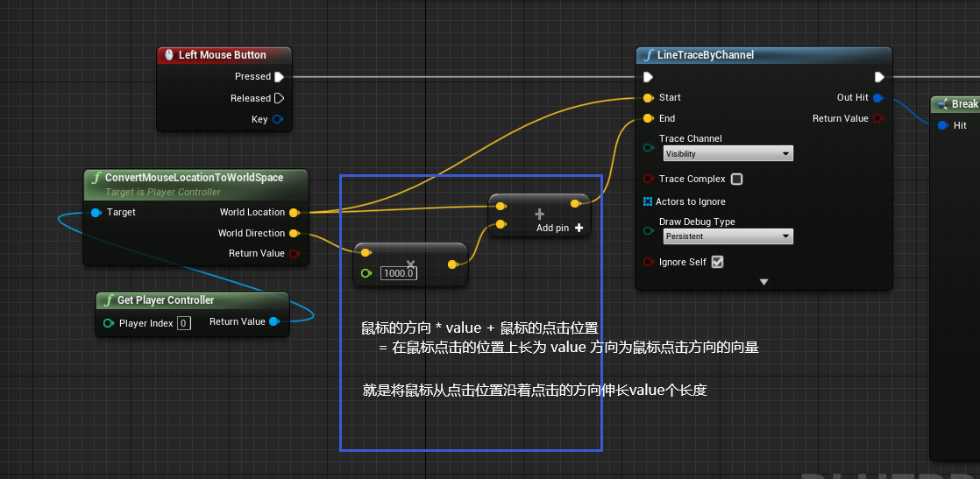Click the top input pin of the add node

coord(500,206)
